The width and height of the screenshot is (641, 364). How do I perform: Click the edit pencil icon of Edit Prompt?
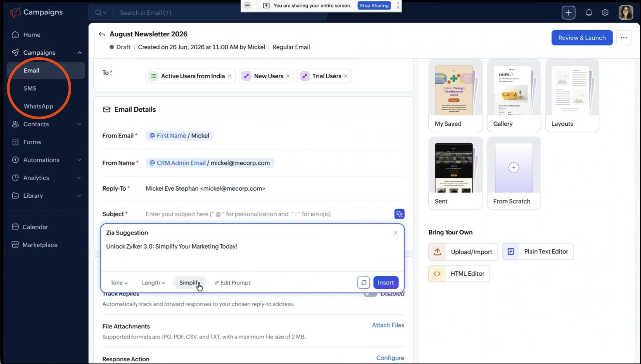(x=217, y=283)
